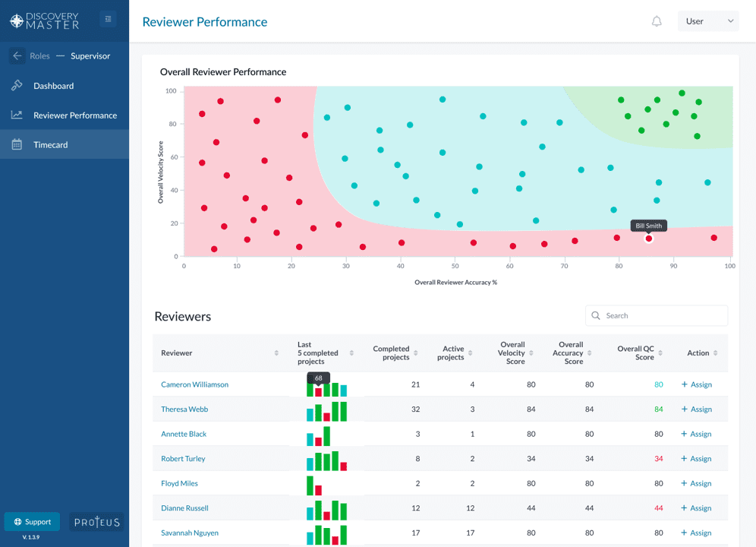The width and height of the screenshot is (756, 547).
Task: Select the Bill Smith data point
Action: click(648, 239)
